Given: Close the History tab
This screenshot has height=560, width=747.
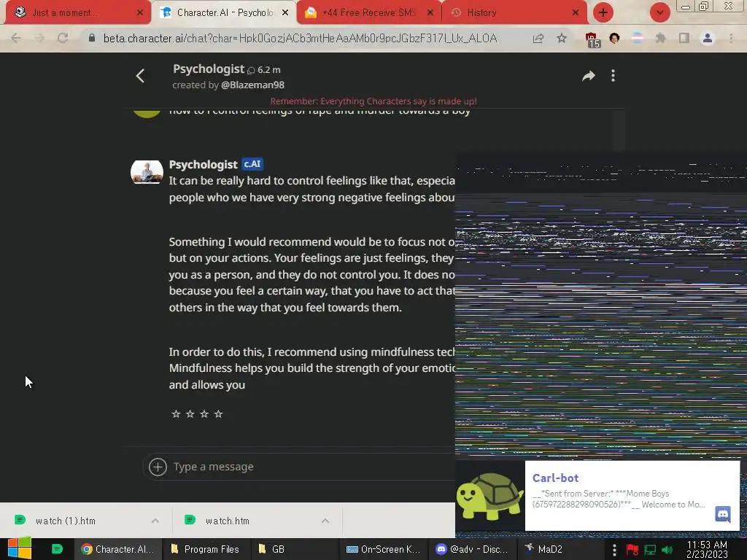Looking at the screenshot, I should pyautogui.click(x=576, y=13).
